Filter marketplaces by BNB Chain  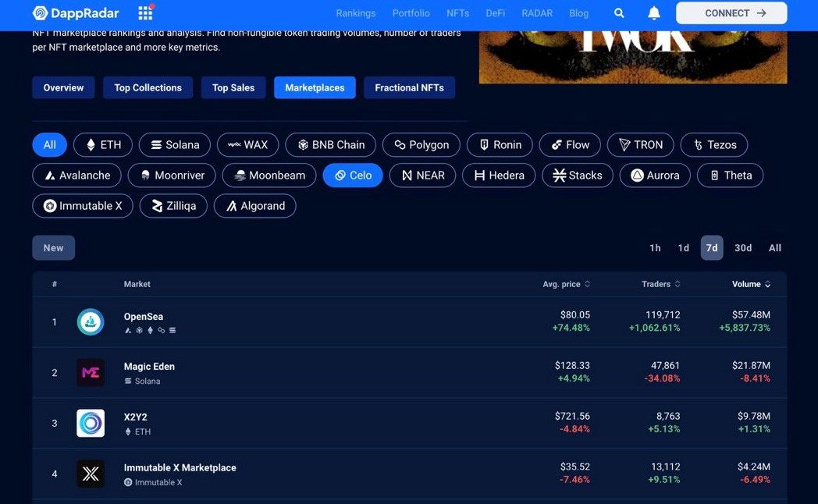[331, 144]
